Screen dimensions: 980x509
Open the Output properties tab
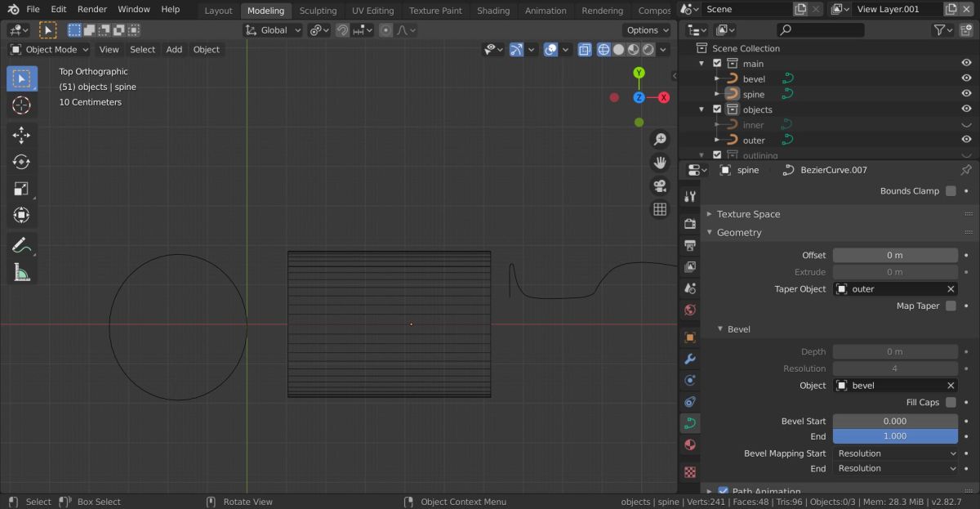[x=690, y=245]
